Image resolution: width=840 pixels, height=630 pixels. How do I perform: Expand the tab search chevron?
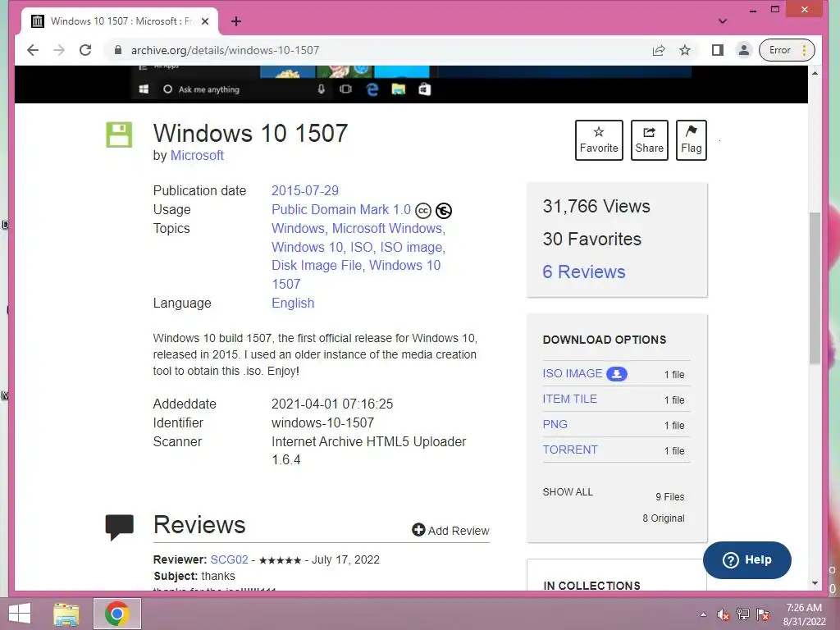(x=723, y=21)
